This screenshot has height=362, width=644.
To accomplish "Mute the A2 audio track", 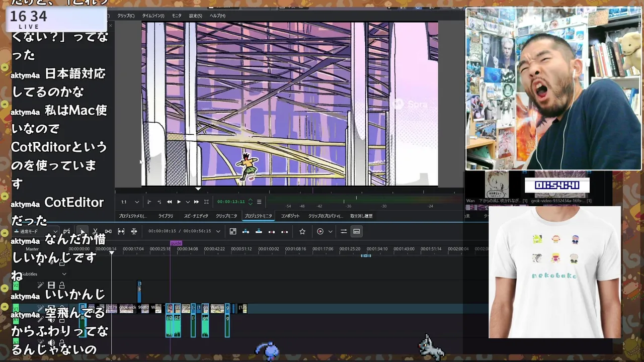I will (51, 343).
